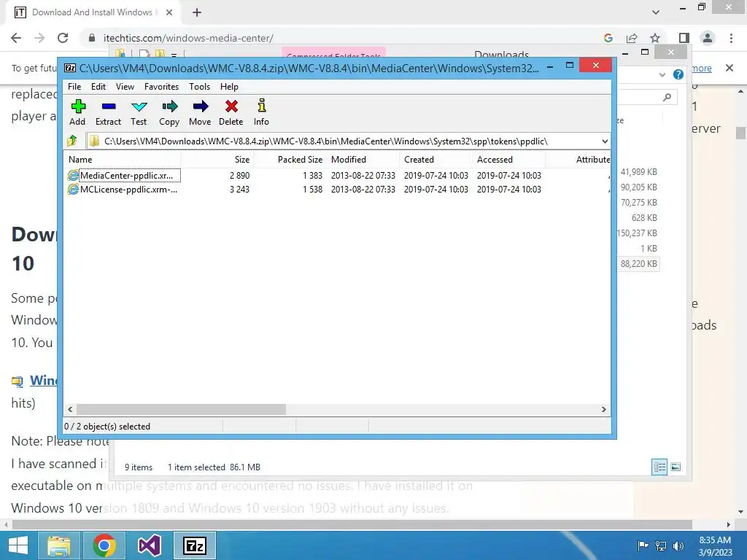
Task: Click the Chrome address bar URL
Action: [x=188, y=38]
